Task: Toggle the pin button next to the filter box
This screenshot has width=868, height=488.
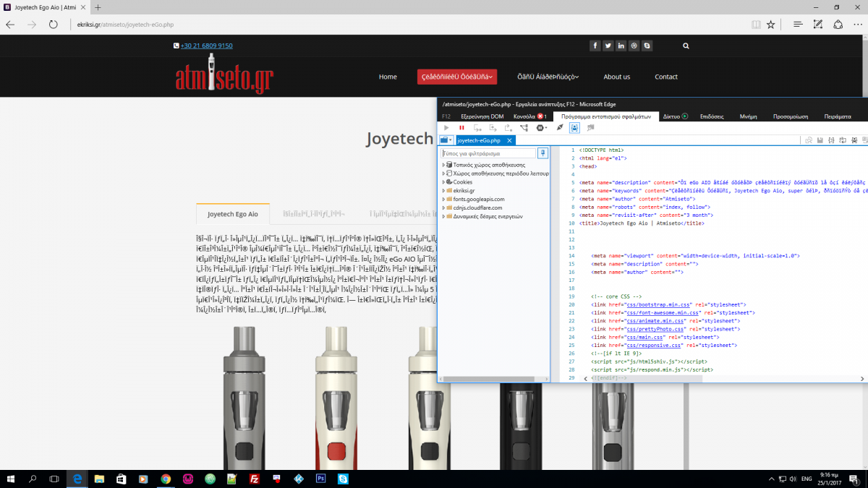Action: pos(542,153)
